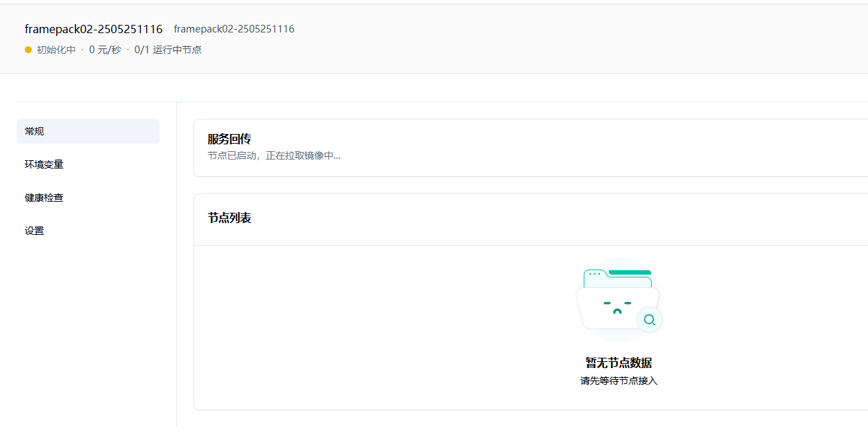Click the three dots on folder illustration
868x442 pixels.
(x=594, y=274)
